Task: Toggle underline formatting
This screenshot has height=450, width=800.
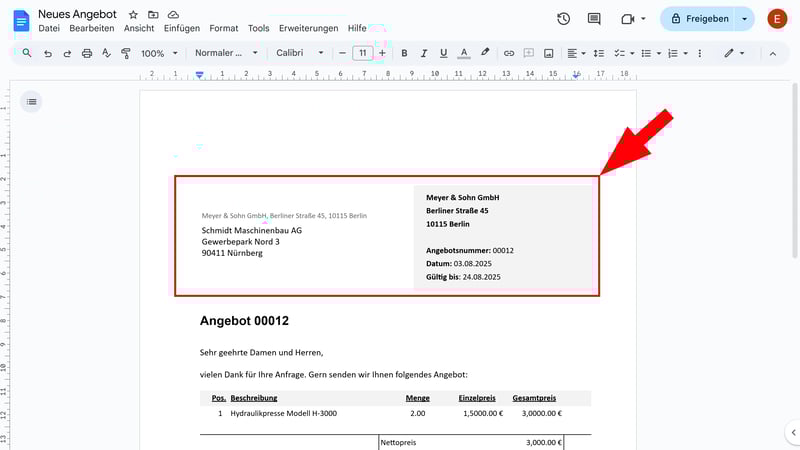Action: pyautogui.click(x=443, y=53)
